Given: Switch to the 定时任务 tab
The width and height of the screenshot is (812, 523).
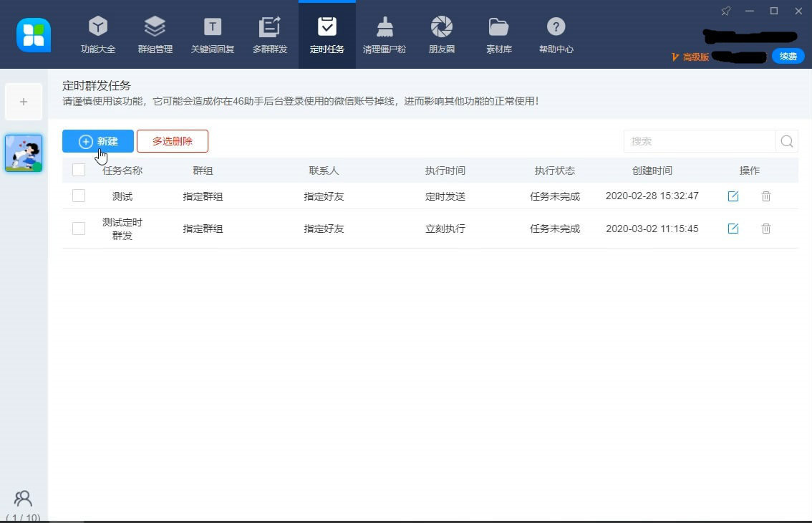Looking at the screenshot, I should pos(327,34).
